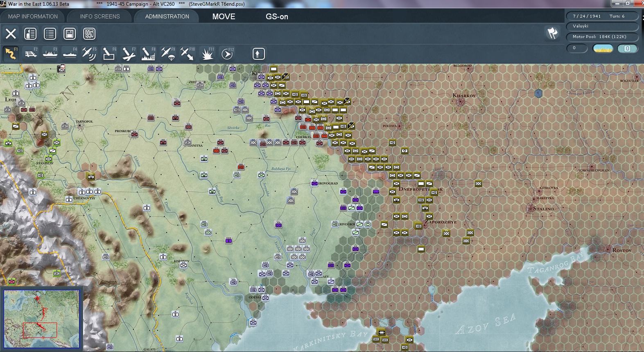This screenshot has height=352, width=644.
Task: Close the menu with the X icon
Action: (x=11, y=34)
